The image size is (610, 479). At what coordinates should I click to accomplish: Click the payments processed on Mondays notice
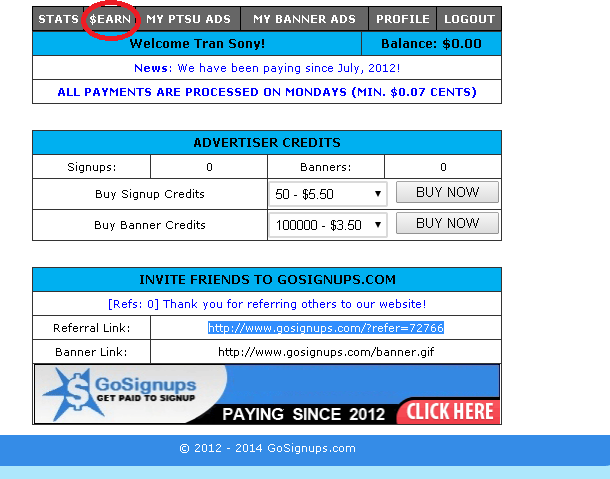coord(267,92)
